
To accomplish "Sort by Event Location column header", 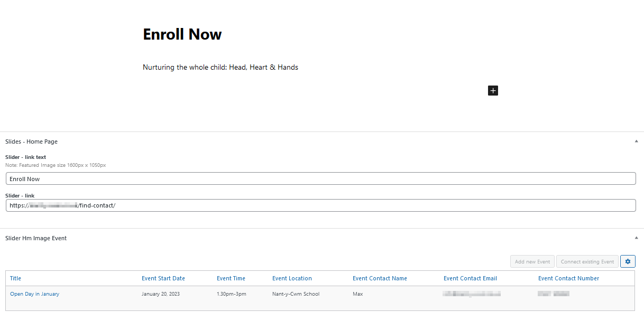I will coord(292,278).
